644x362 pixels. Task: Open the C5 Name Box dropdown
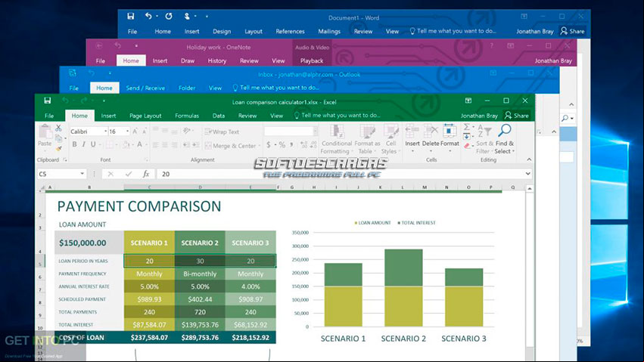(x=82, y=174)
